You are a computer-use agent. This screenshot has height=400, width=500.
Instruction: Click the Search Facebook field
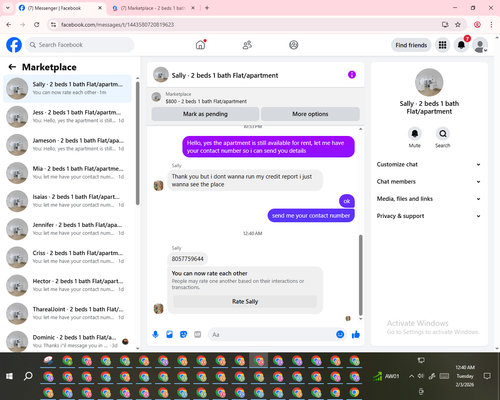(80, 45)
